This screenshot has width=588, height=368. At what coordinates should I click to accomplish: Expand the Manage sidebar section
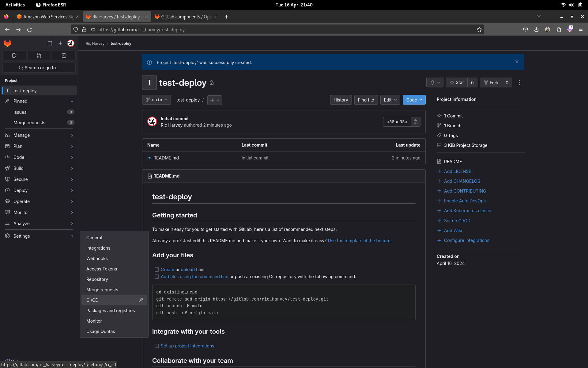[39, 135]
